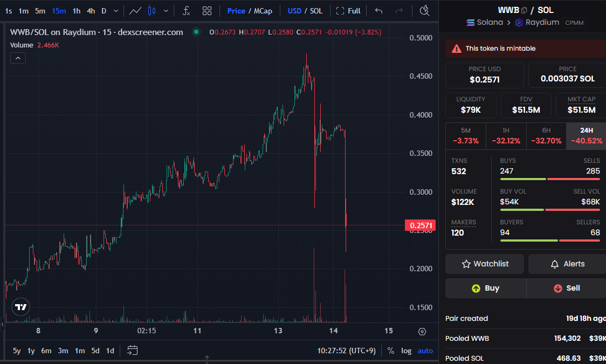Click the MAKERS label
The image size is (606, 364).
[x=463, y=222]
